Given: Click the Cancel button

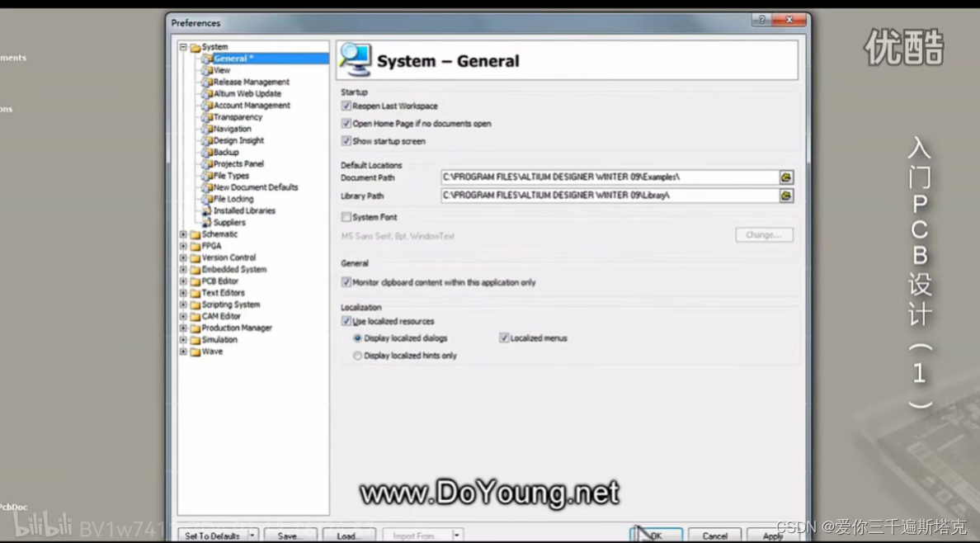Looking at the screenshot, I should [714, 536].
